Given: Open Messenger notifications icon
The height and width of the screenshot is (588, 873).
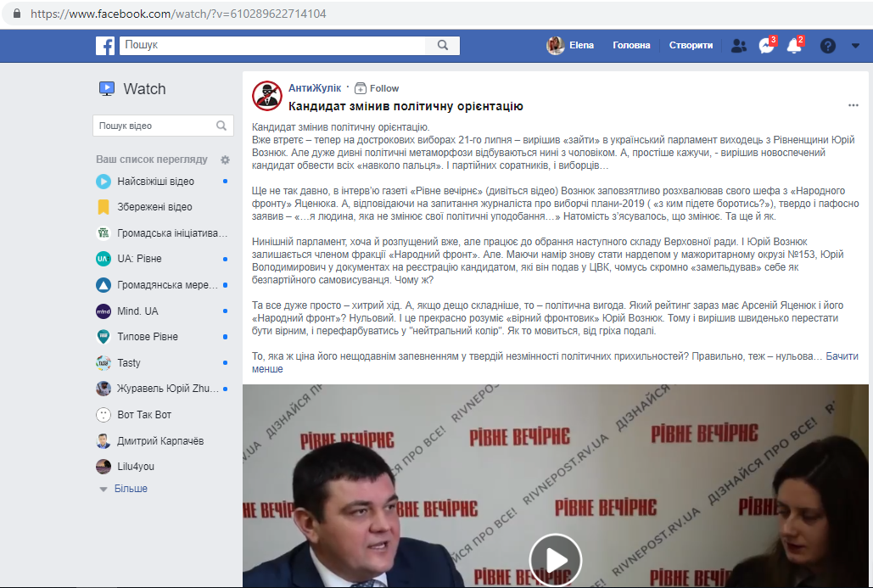Looking at the screenshot, I should (767, 46).
